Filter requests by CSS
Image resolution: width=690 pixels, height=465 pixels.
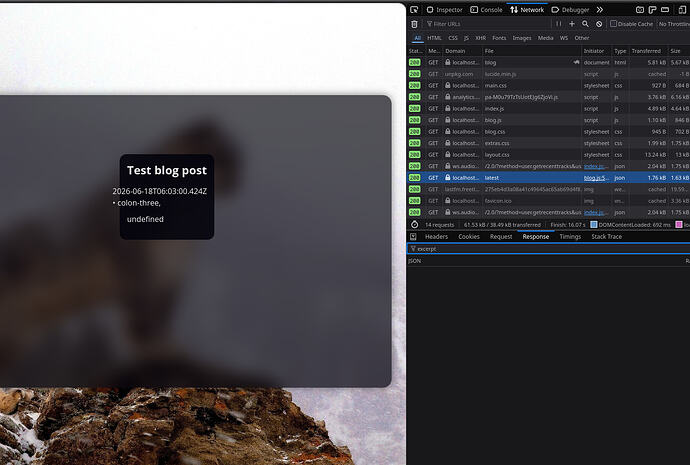click(x=453, y=38)
